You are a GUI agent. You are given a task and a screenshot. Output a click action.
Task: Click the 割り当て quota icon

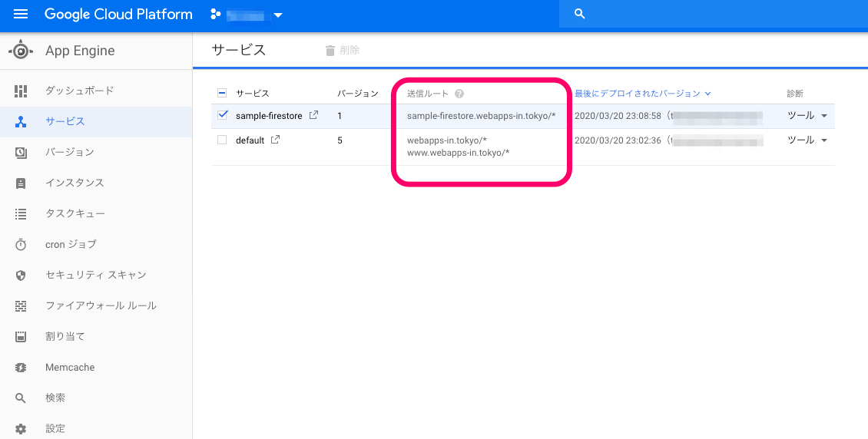(21, 337)
